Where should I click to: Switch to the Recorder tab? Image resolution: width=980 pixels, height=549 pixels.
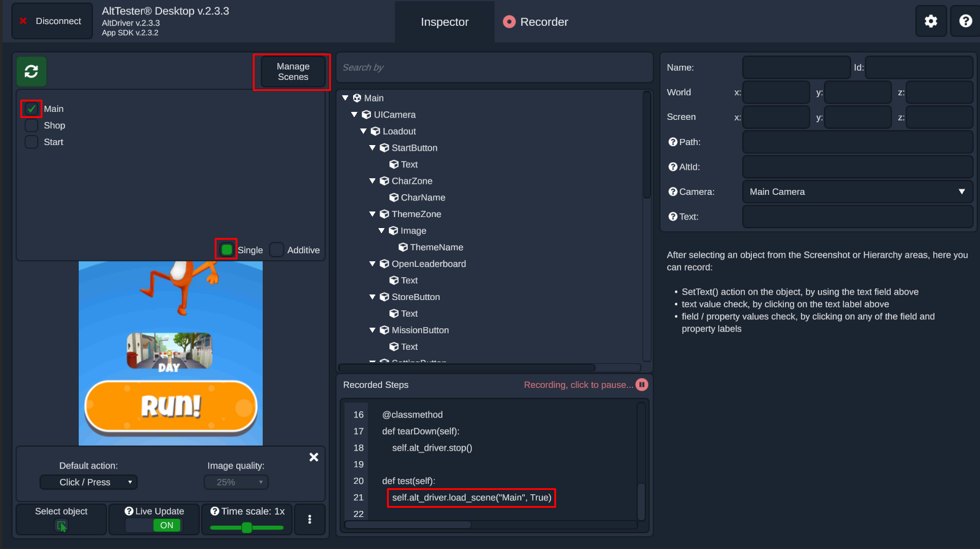tap(536, 22)
